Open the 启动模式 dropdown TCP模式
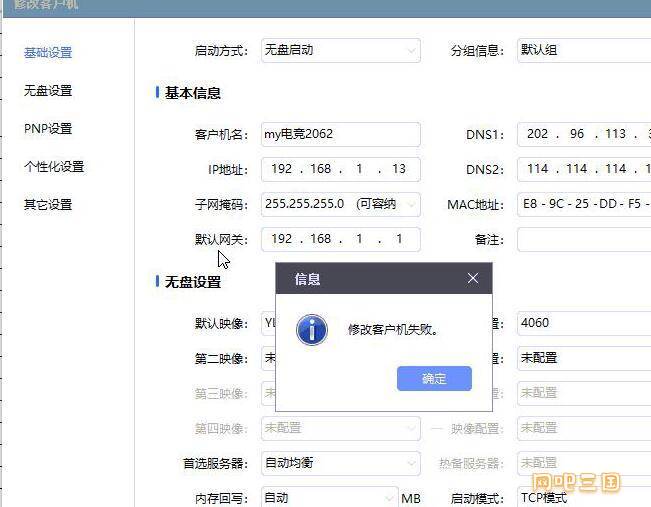 click(x=584, y=497)
